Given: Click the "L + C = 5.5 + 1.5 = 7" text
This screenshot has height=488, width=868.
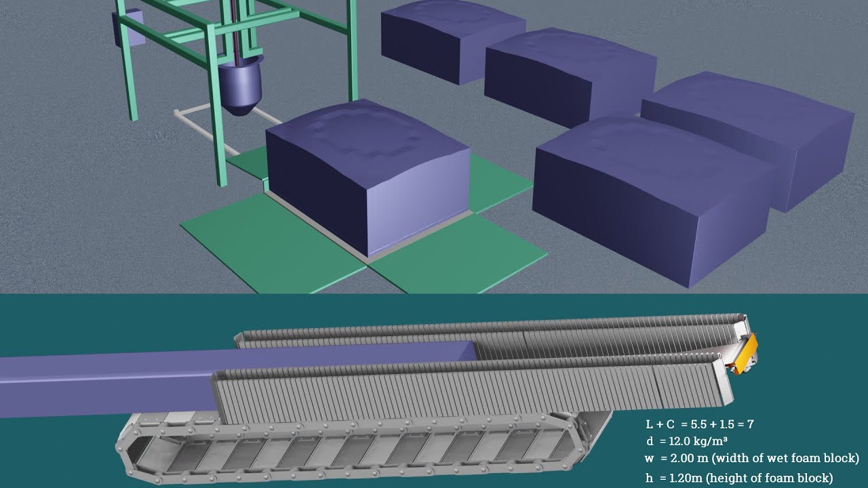Looking at the screenshot, I should click(700, 424).
